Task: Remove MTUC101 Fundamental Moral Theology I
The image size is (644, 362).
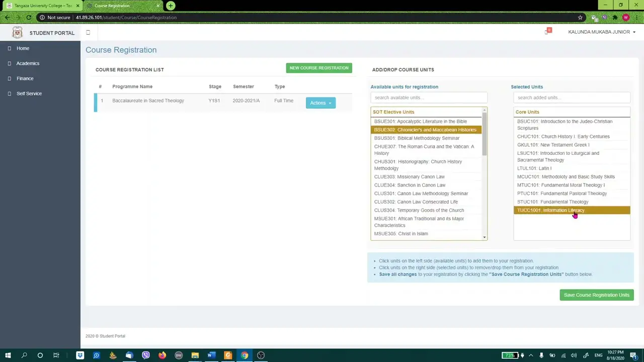Action: pos(572,185)
